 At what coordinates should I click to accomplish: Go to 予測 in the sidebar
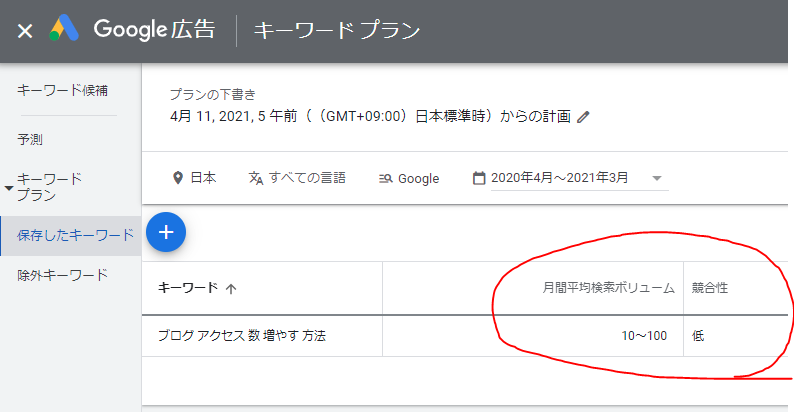point(30,140)
